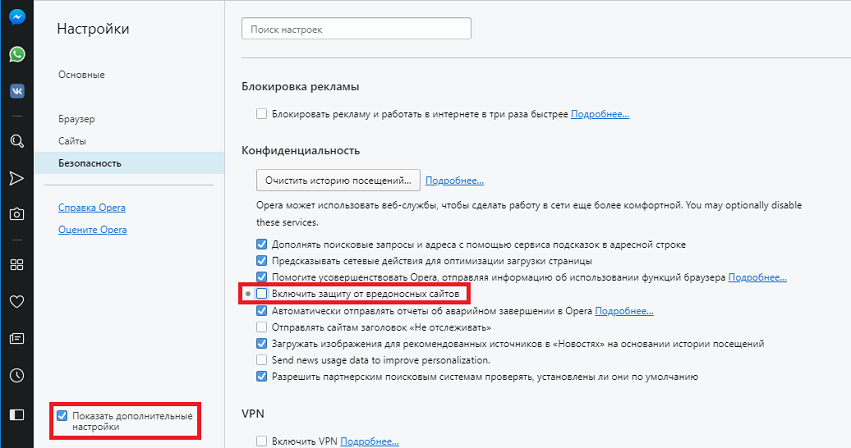This screenshot has width=851, height=448.
Task: Open bookmarks heart icon
Action: coord(17,301)
